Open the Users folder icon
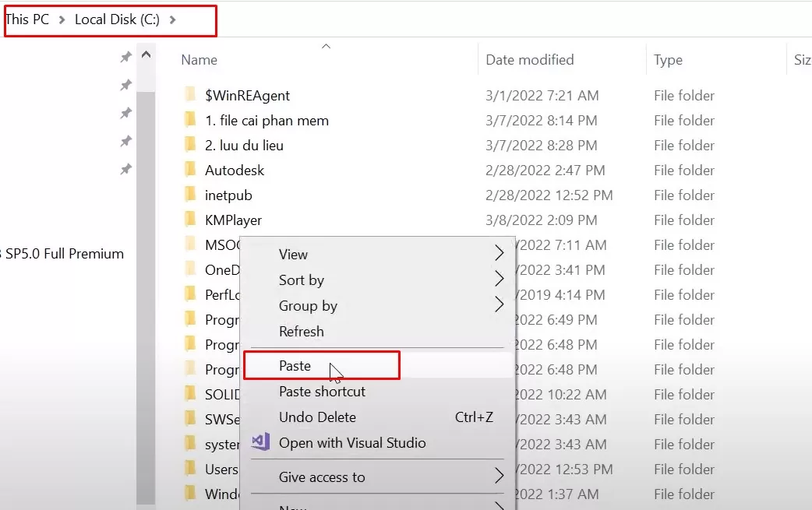812x510 pixels. pyautogui.click(x=191, y=469)
